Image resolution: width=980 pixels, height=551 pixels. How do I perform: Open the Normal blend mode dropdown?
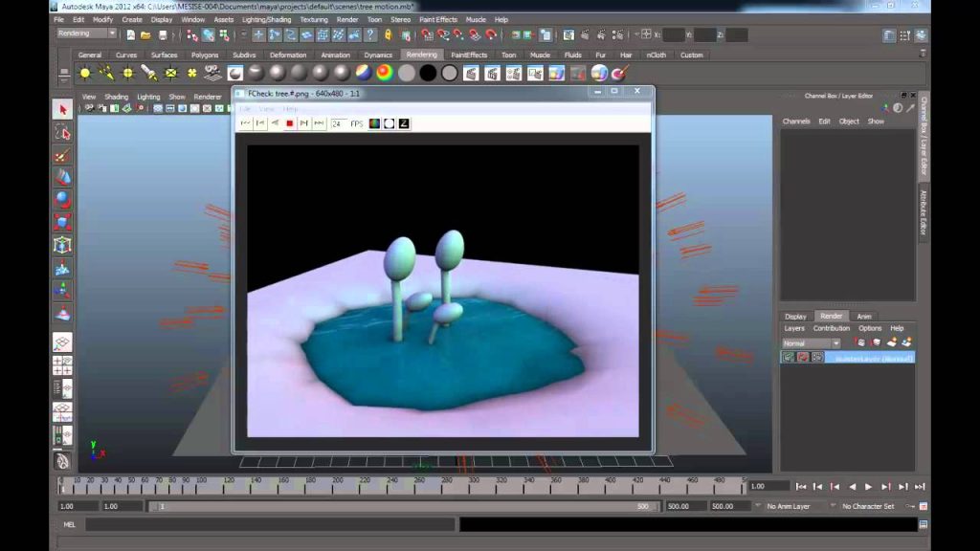point(812,343)
